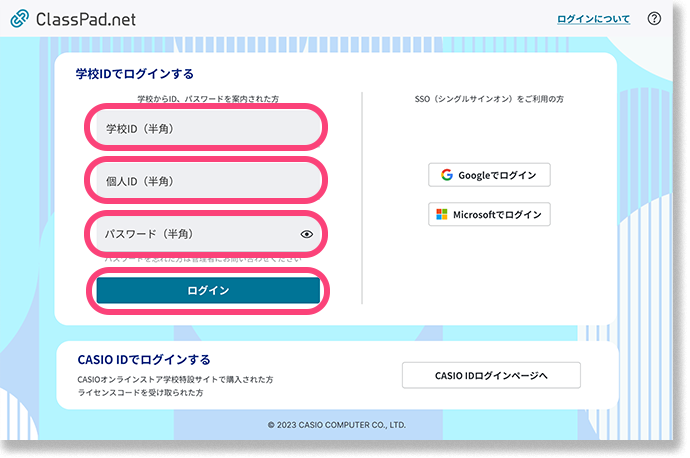Sign in with Microsoftでログイン button
The height and width of the screenshot is (458, 690).
(489, 214)
